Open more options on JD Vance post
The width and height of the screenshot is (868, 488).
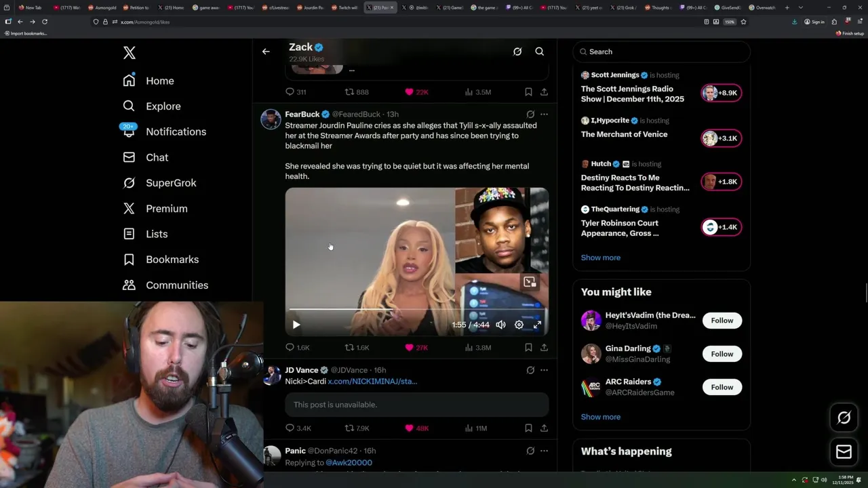[544, 370]
